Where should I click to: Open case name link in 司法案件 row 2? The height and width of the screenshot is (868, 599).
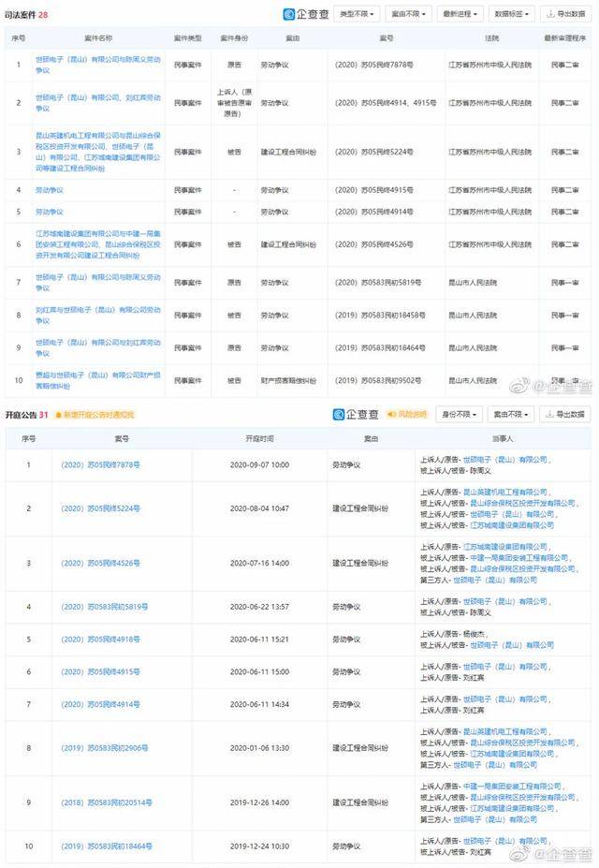[98, 103]
